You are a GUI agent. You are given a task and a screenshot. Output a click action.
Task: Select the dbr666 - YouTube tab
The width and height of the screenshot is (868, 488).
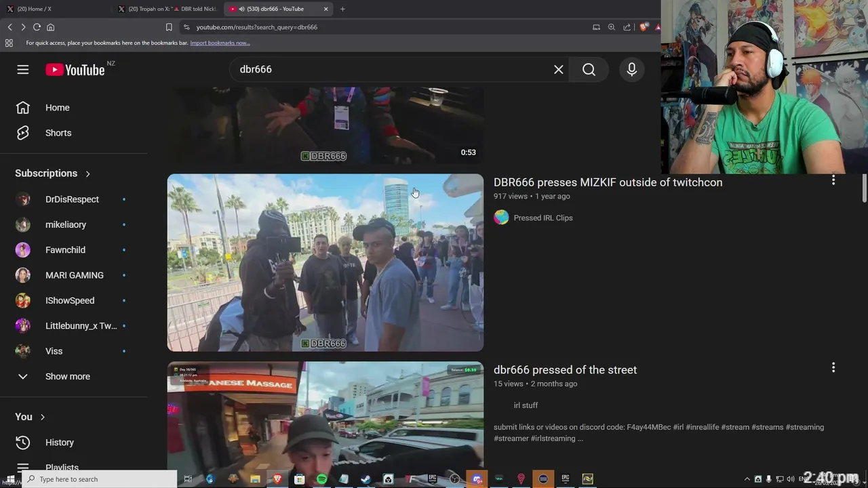pos(278,9)
